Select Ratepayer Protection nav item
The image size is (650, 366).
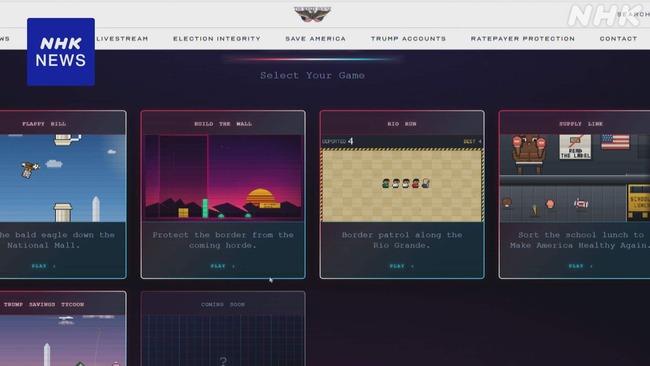pyautogui.click(x=523, y=39)
